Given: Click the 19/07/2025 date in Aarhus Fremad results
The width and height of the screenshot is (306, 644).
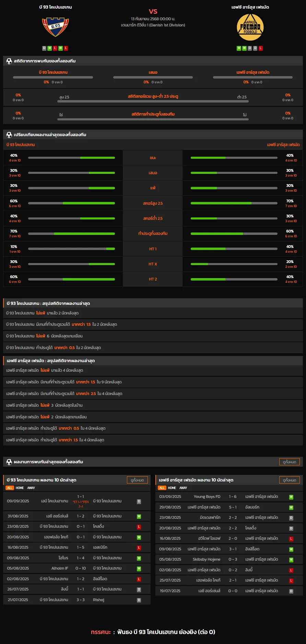Looking at the screenshot, I should click(x=170, y=591).
